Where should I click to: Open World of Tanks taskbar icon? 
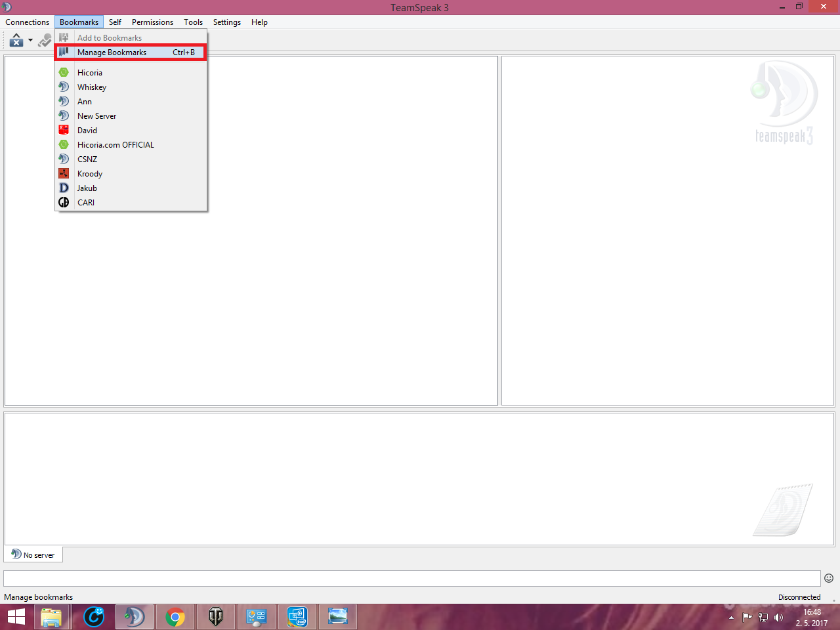click(x=216, y=617)
